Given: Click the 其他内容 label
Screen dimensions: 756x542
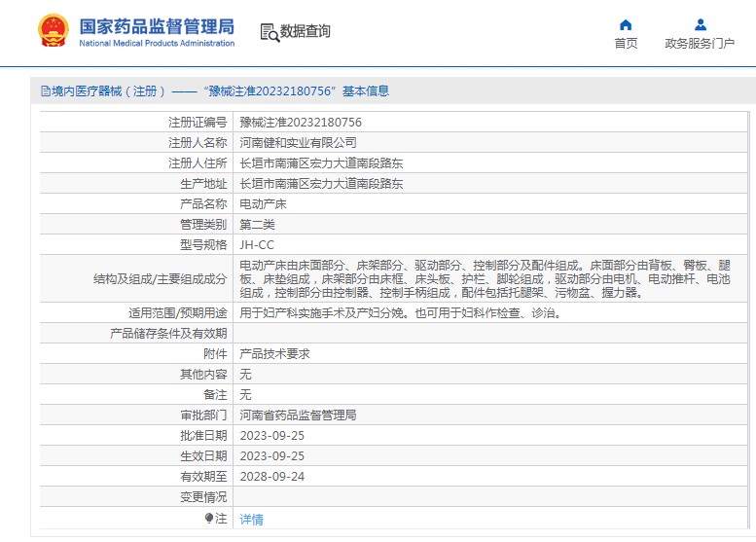Looking at the screenshot, I should [x=203, y=375].
